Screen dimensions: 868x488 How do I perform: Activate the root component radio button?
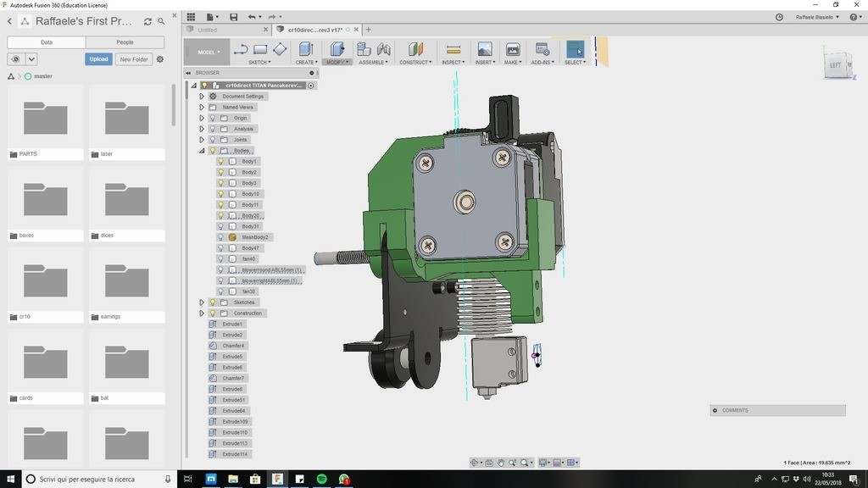(311, 86)
